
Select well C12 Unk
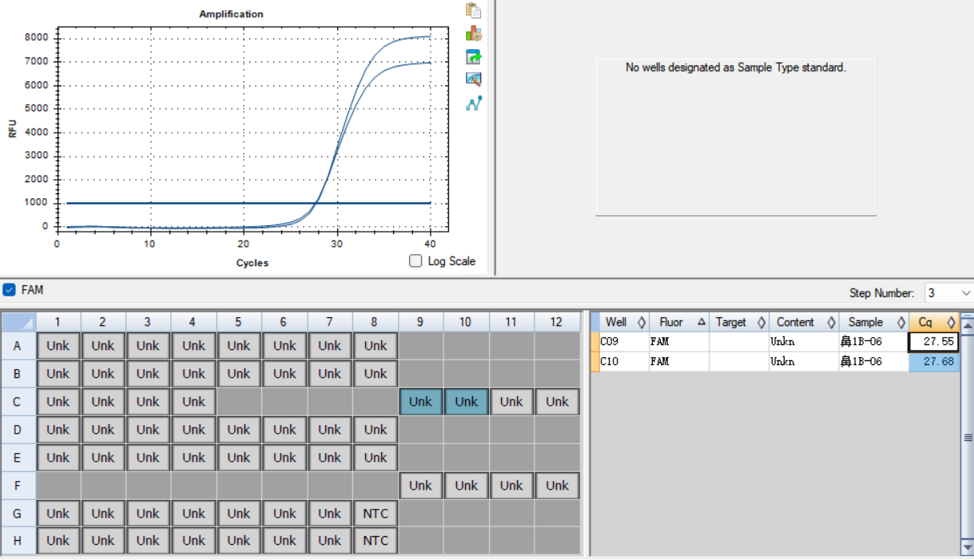tap(557, 402)
